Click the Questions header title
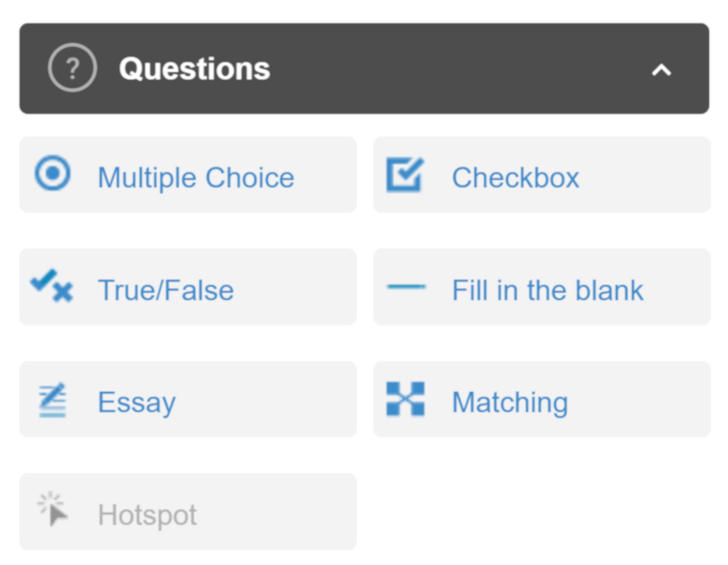This screenshot has height=565, width=728. coord(194,69)
